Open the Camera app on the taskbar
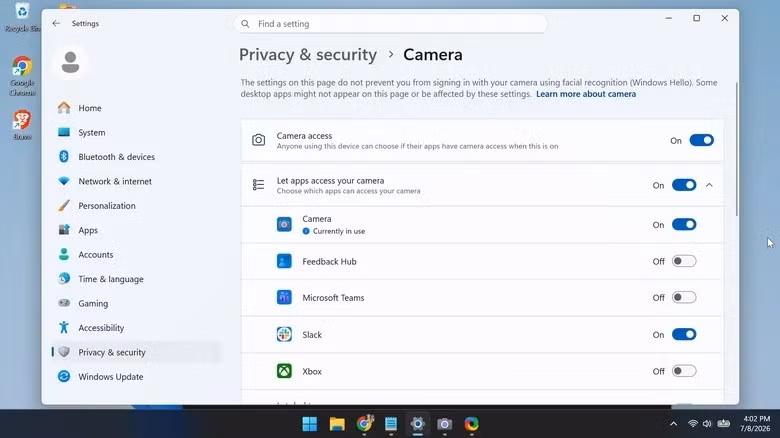Screen dimensions: 780x438 click(444, 424)
